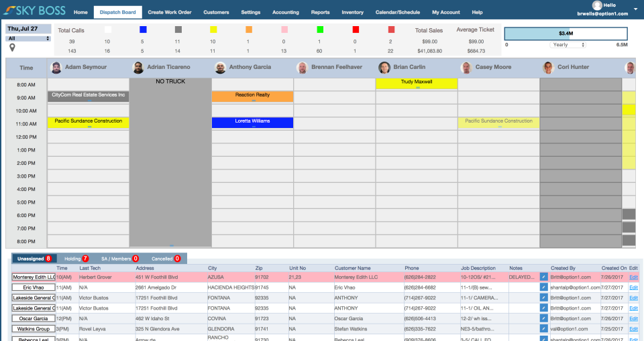Switch to the Holding tab
The width and height of the screenshot is (644, 341).
76,259
